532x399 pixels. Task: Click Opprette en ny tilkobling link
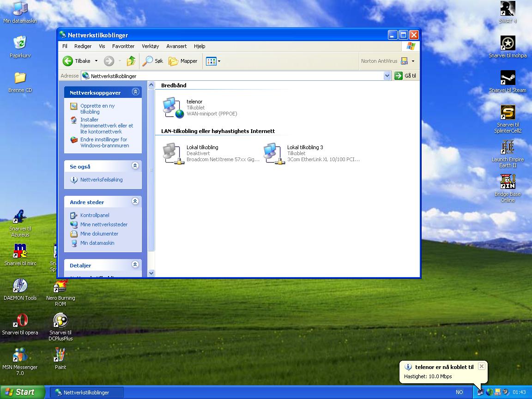[97, 109]
